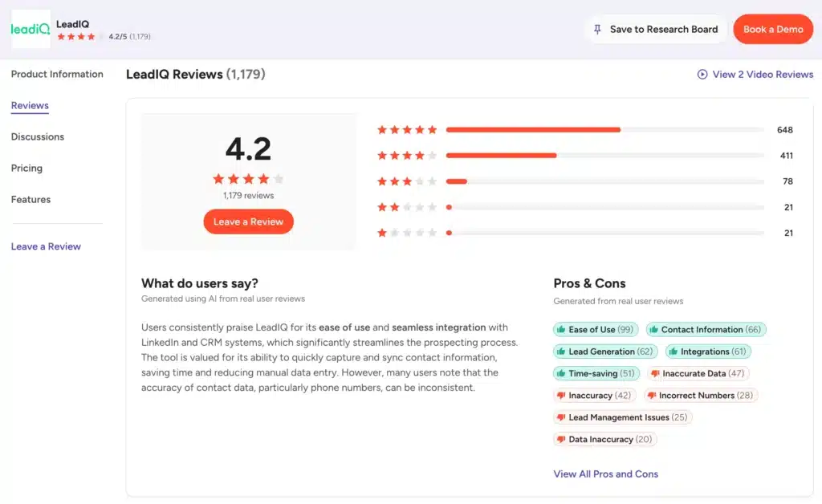Image resolution: width=822 pixels, height=504 pixels.
Task: Click the 3-star bar showing 78 reviews
Action: point(605,181)
